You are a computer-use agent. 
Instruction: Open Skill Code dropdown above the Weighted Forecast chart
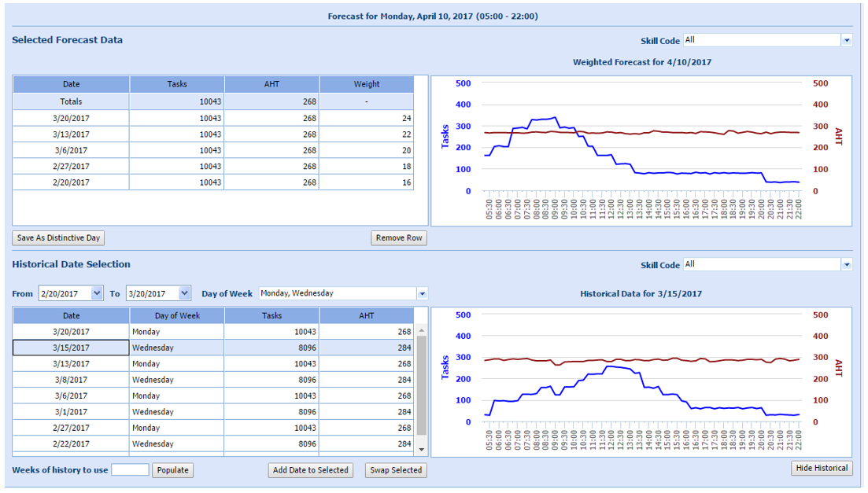(x=847, y=40)
